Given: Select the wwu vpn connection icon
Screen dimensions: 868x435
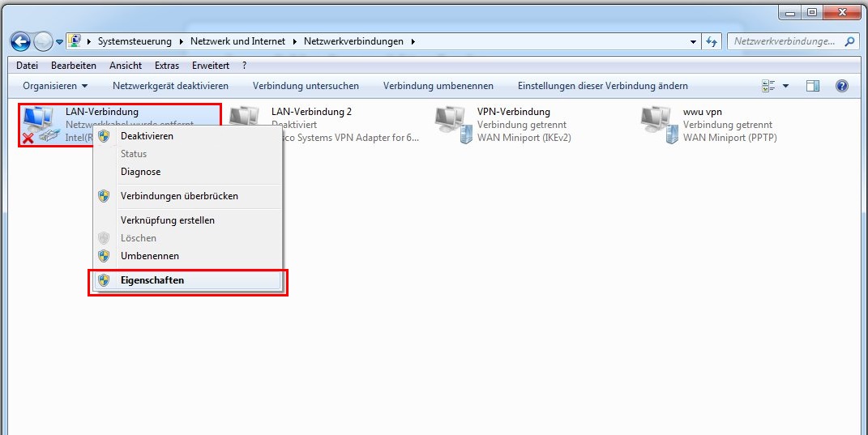Looking at the screenshot, I should click(x=658, y=125).
